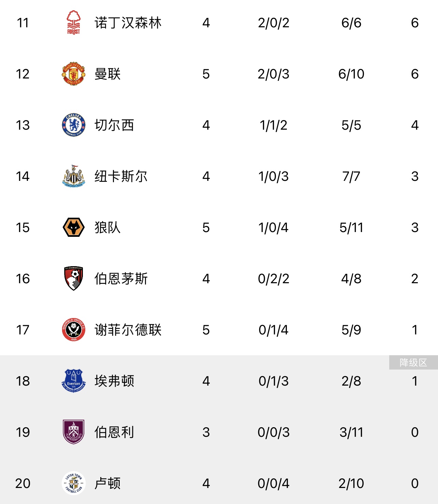Tap 伯恩茅斯 goals figure 4/8
The image size is (438, 504).
tap(351, 279)
